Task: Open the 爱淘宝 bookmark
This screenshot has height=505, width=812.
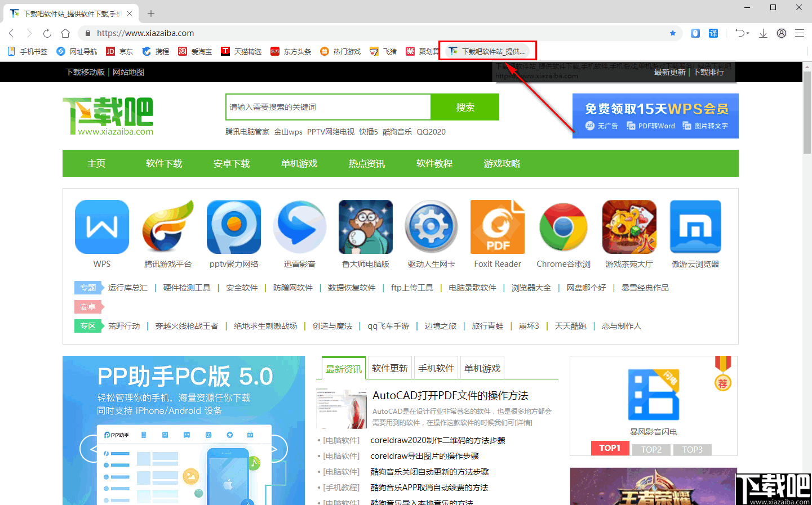Action: (195, 51)
